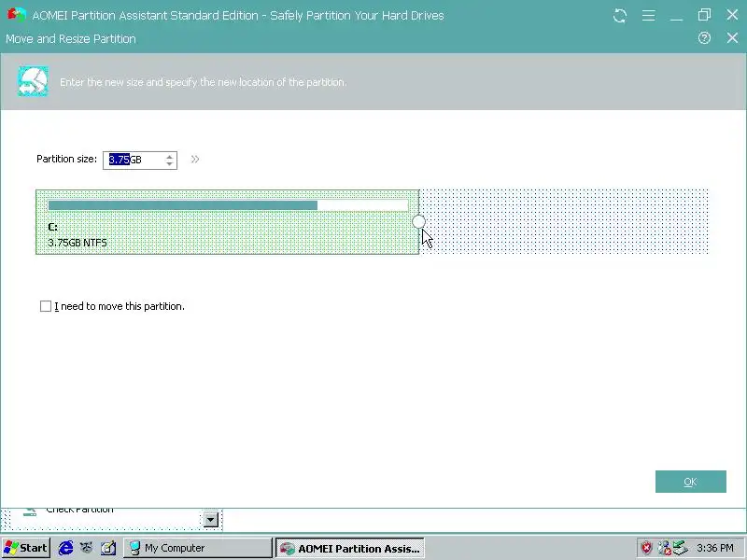
Task: Decrease partition size with down arrow
Action: 170,164
